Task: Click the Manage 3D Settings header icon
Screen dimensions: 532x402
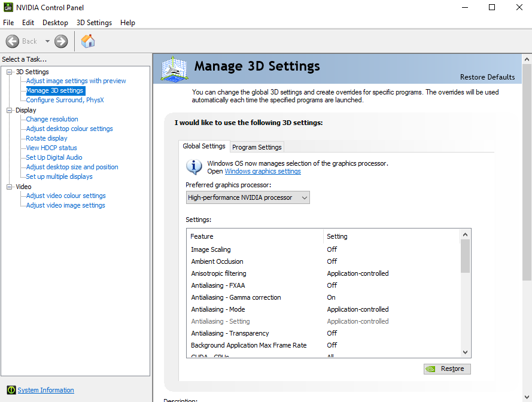Action: pyautogui.click(x=174, y=69)
